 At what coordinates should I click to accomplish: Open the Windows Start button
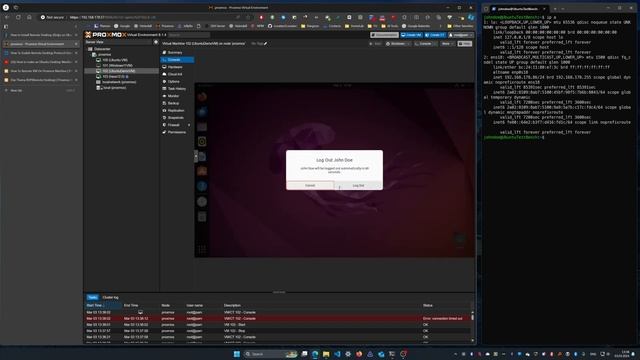[237, 354]
